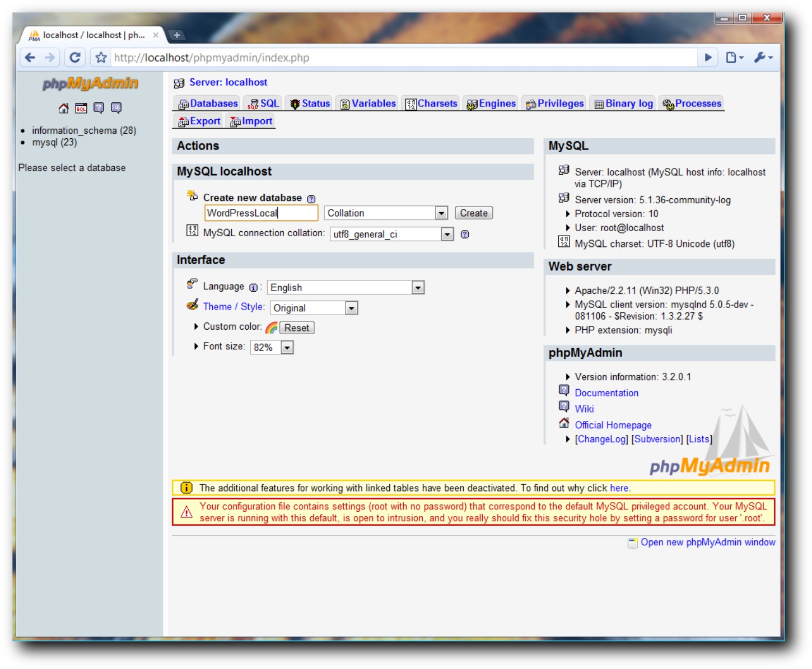Open the Processes tab
Image resolution: width=812 pixels, height=669 pixels.
(692, 104)
